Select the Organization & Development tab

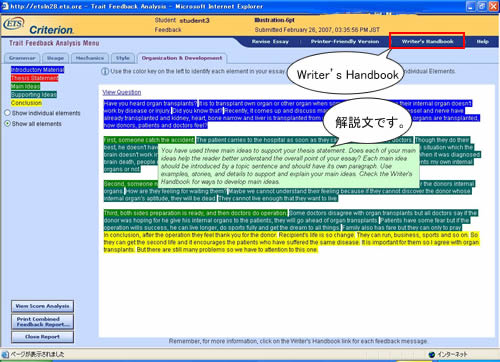(182, 58)
